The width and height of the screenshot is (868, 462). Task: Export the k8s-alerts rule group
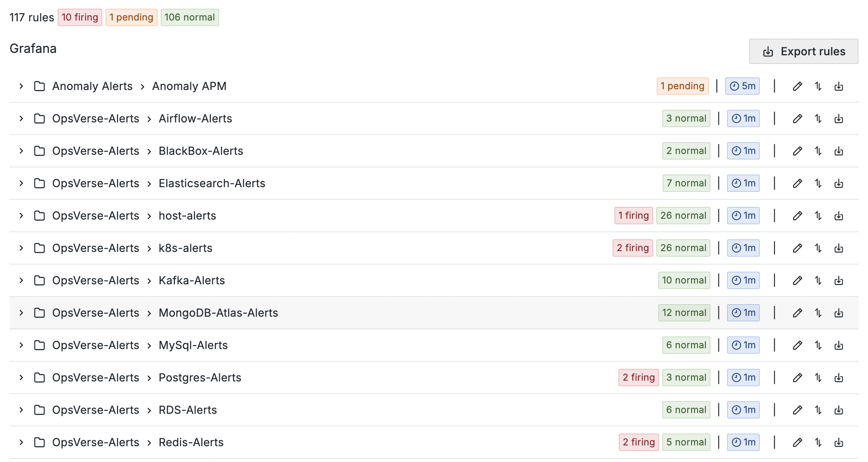click(839, 248)
